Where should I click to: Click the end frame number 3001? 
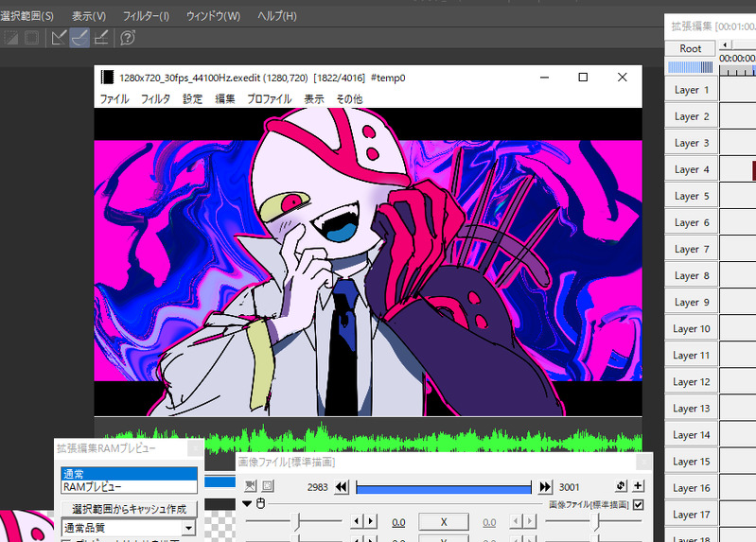pos(569,487)
